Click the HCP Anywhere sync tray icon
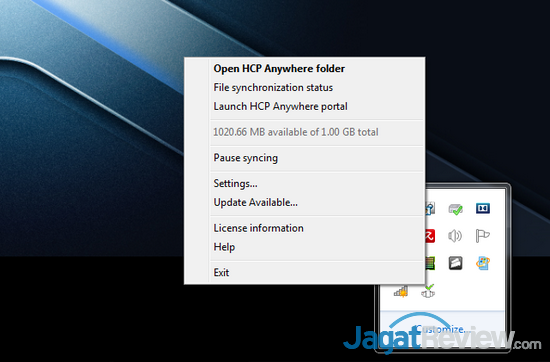Screen dimensions: 550x362 point(428,291)
